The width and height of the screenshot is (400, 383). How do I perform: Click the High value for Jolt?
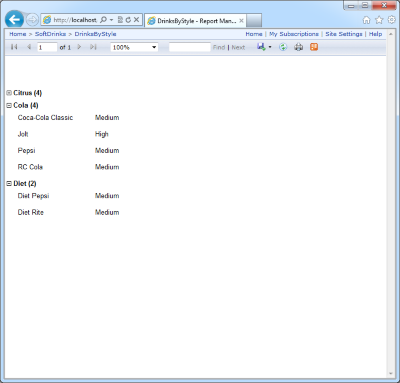pos(102,134)
